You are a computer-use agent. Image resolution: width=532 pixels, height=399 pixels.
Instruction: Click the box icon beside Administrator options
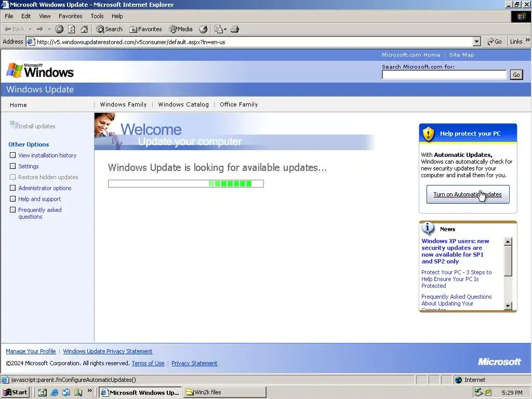pos(13,188)
